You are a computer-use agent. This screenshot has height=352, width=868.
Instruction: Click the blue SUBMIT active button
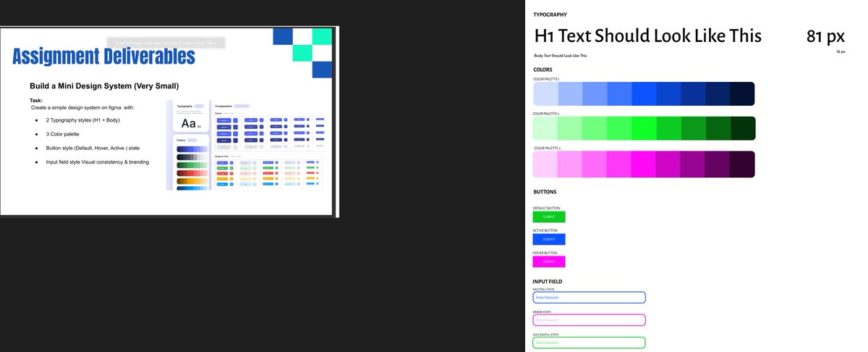click(549, 239)
